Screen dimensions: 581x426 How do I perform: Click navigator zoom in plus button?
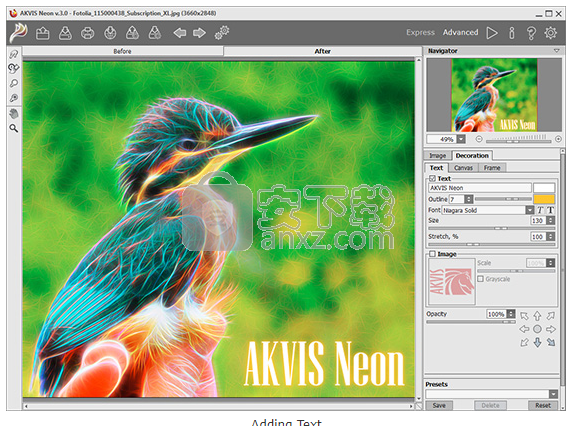coord(558,139)
